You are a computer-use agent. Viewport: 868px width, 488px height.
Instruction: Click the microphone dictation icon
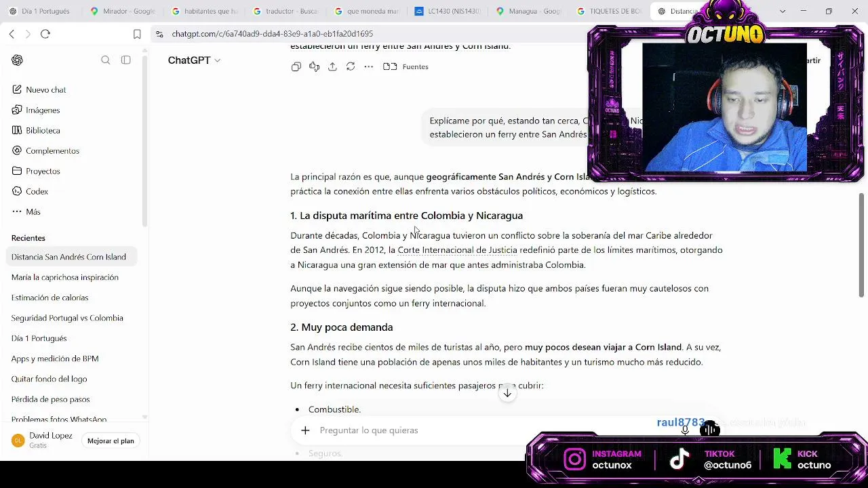(x=685, y=430)
